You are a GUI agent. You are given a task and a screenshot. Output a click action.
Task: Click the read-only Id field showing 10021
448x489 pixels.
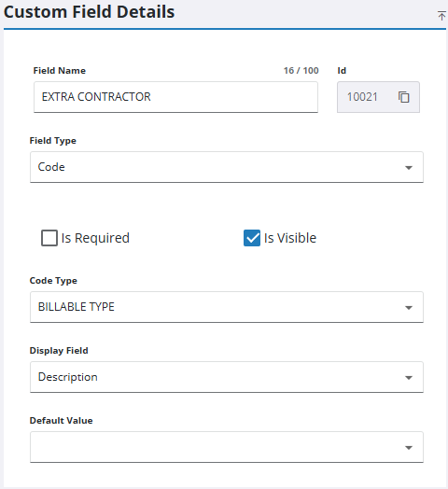click(x=378, y=97)
